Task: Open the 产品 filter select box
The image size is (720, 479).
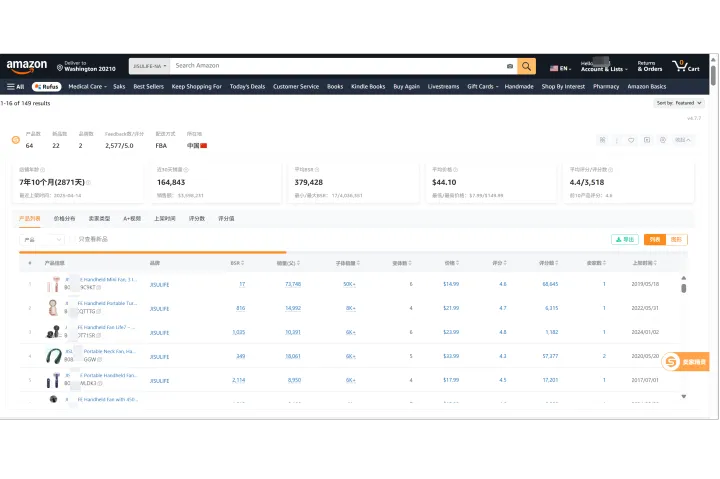Action: 41,240
